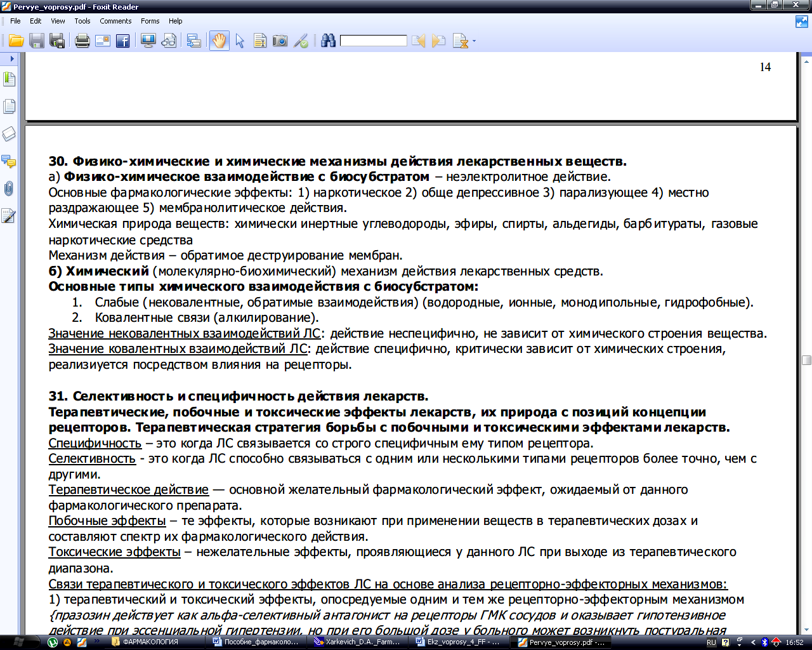
Task: Save the document with the floppy icon
Action: [37, 41]
